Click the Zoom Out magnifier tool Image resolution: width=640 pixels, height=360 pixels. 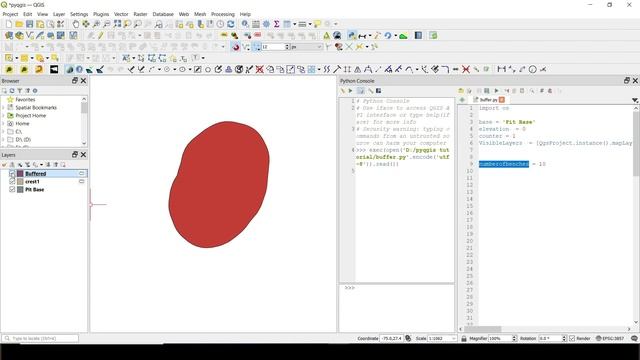(107, 24)
